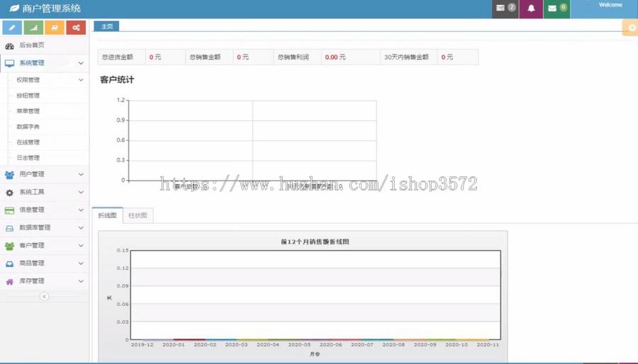The width and height of the screenshot is (638, 364).
Task: Click the 30天内销售金额 label cell
Action: coord(409,57)
